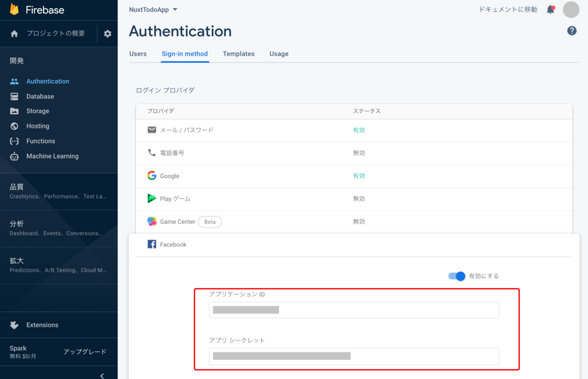Open the help question mark icon
Viewport: 588px width, 379px height.
click(x=572, y=31)
